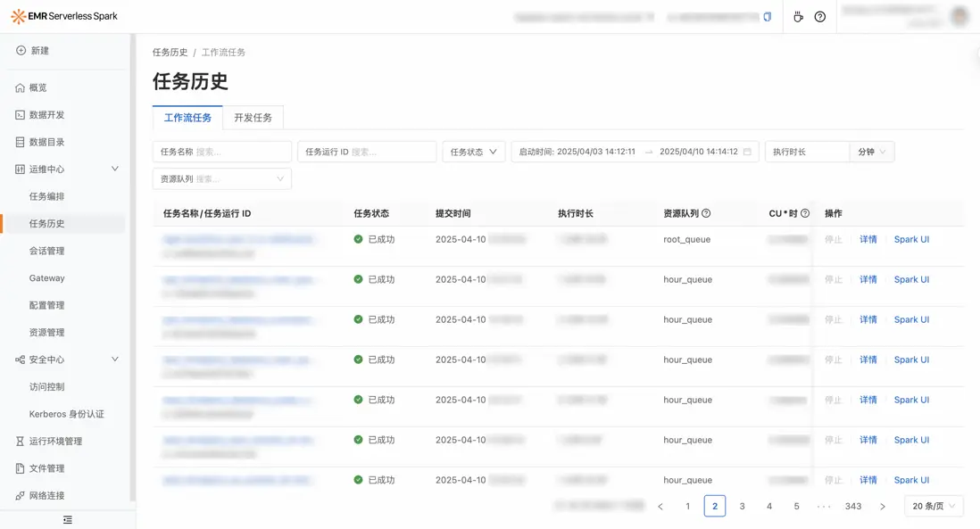This screenshot has width=980, height=529.
Task: Open 运行环境管理 hourglass icon
Action: pos(20,442)
